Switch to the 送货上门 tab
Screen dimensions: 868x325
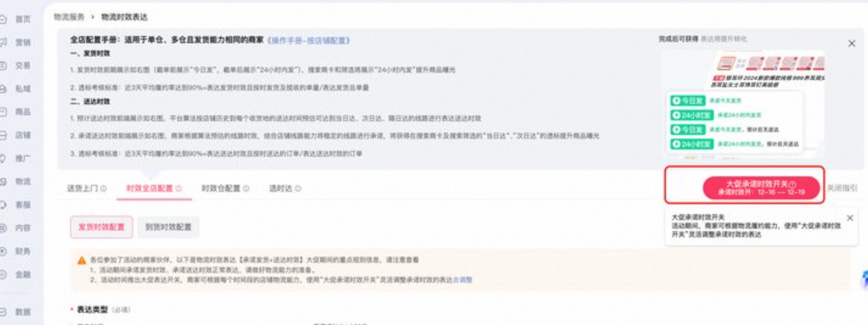coord(83,188)
